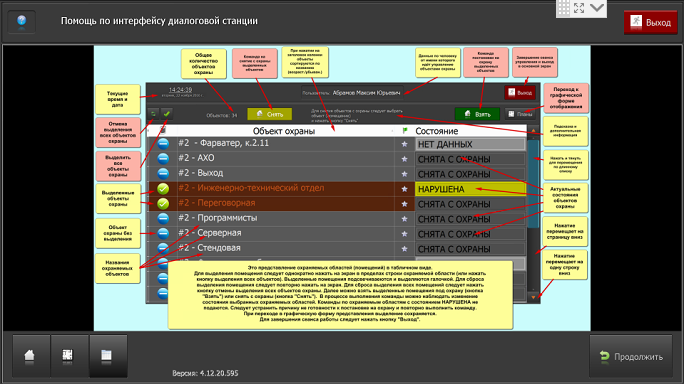Open the dotted grid icon at top
Viewport: 684px width, 384px height.
[564, 8]
